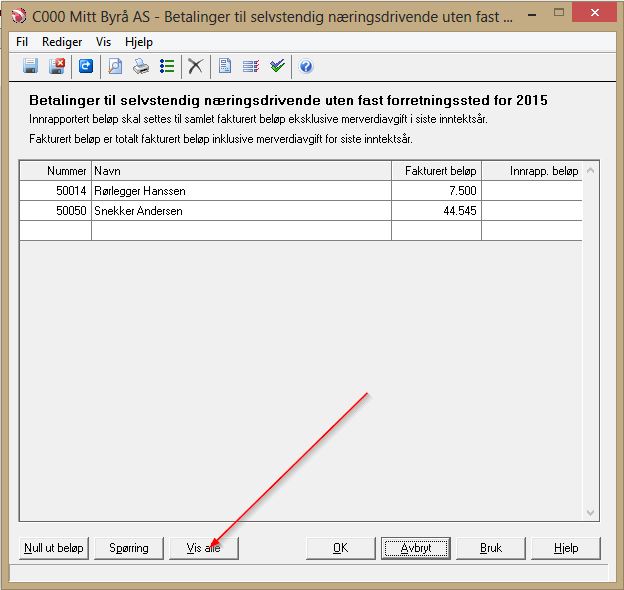The image size is (624, 590).
Task: Click the Null ut beløp button
Action: point(54,548)
